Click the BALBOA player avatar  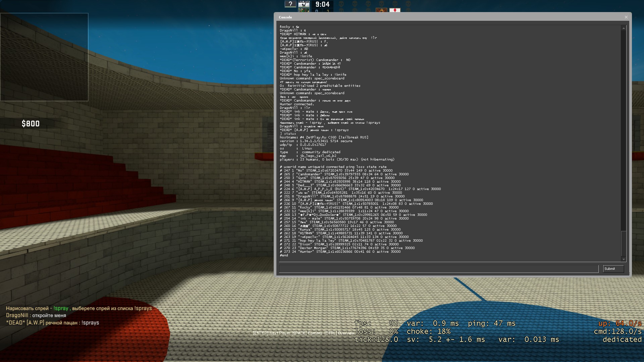[304, 4]
